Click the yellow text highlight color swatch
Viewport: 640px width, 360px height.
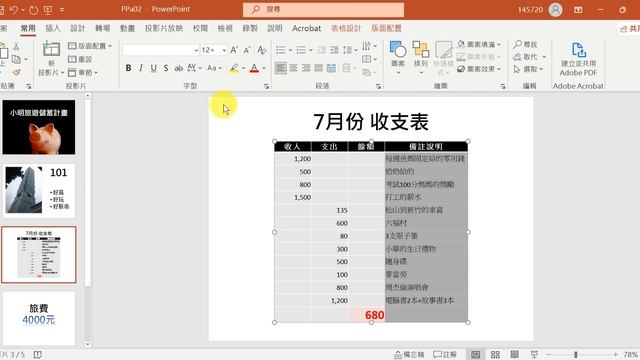[x=234, y=68]
